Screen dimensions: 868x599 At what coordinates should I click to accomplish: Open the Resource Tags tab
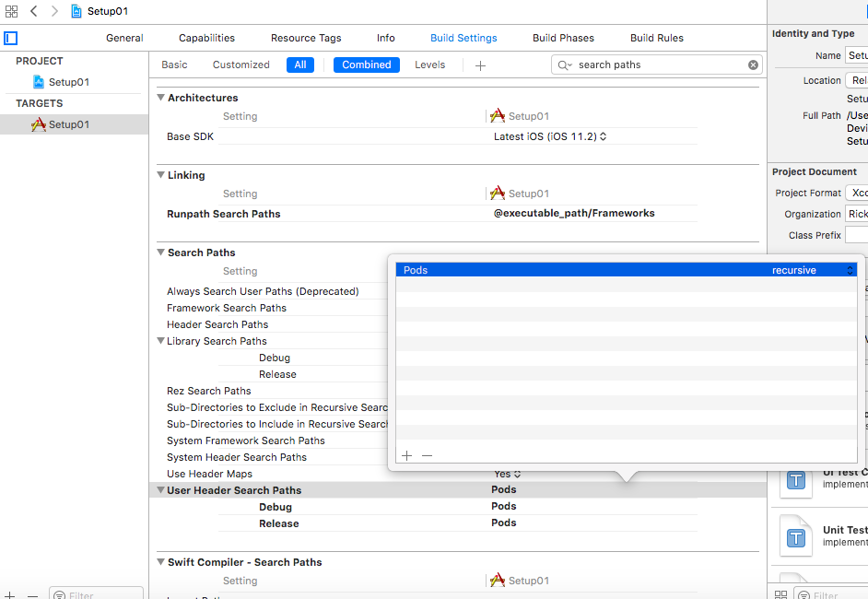pyautogui.click(x=306, y=38)
